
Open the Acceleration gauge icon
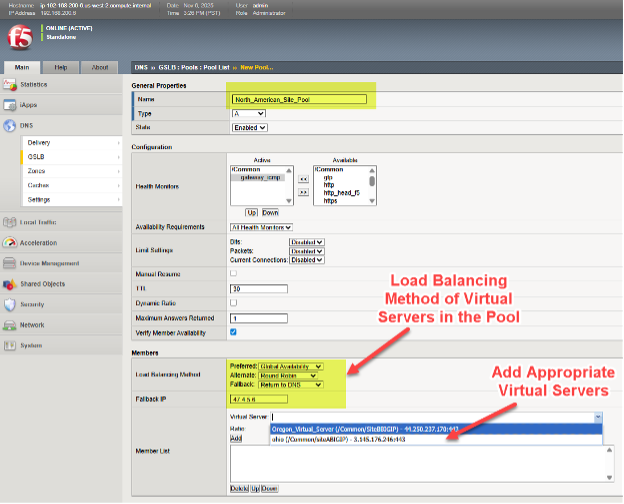click(x=10, y=242)
